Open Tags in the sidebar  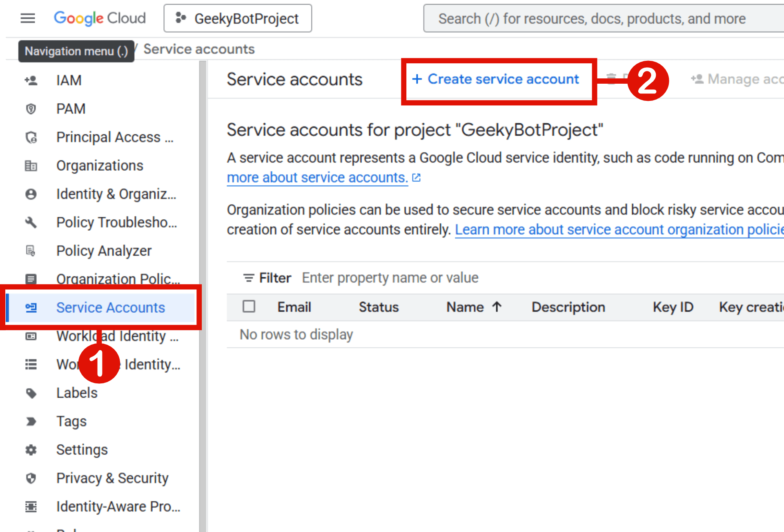pyautogui.click(x=71, y=421)
